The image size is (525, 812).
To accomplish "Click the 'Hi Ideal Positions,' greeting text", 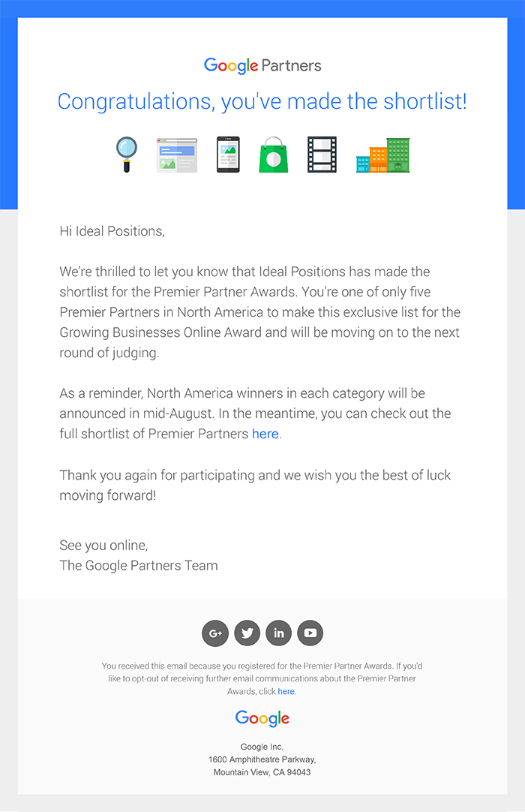I will [112, 231].
